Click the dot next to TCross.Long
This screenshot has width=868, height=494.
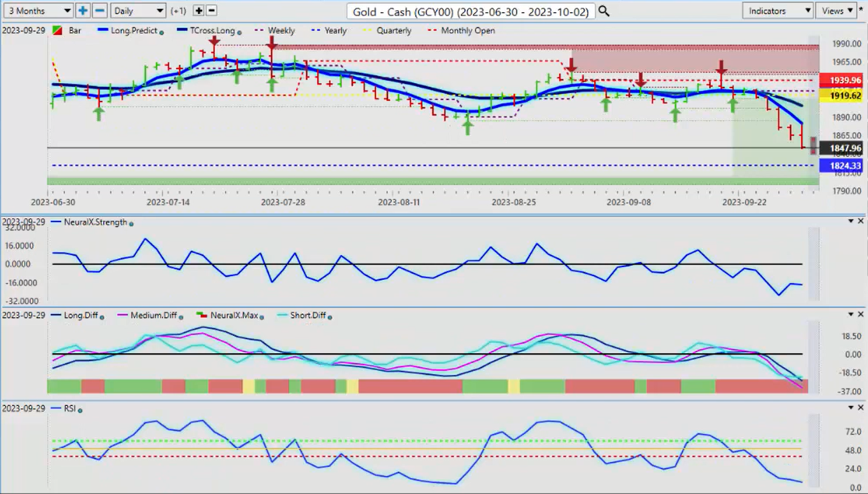point(240,32)
